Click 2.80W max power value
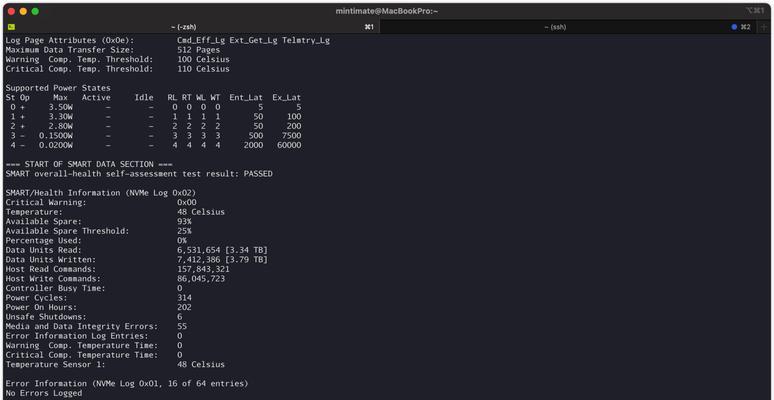Viewport: 774px width, 400px height. coord(61,126)
